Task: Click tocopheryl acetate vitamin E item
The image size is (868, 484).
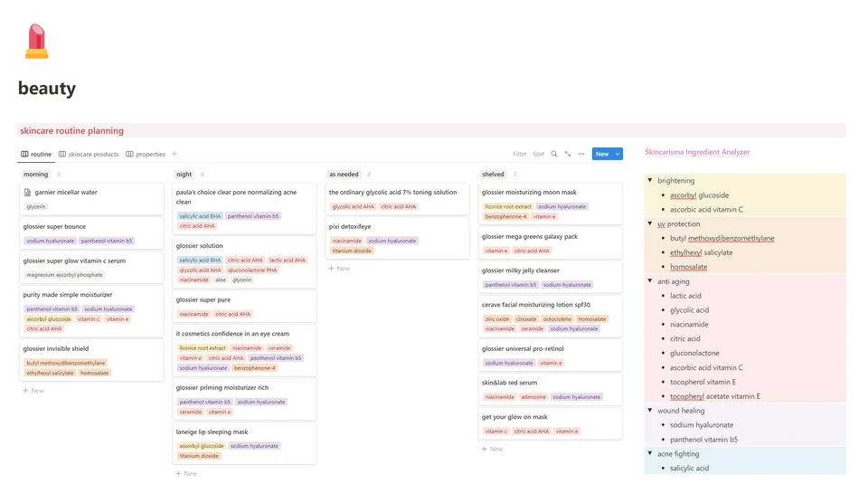Action: click(714, 396)
